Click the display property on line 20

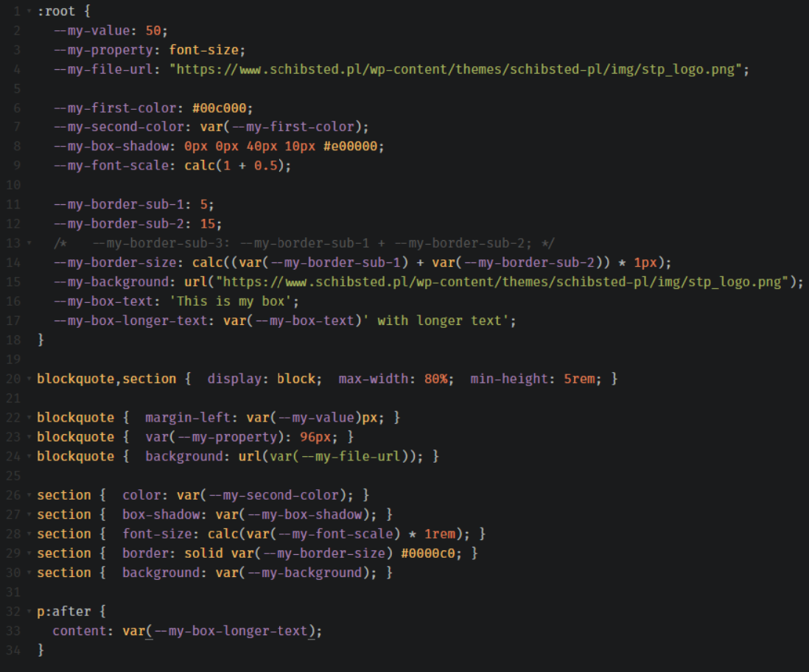pyautogui.click(x=234, y=379)
